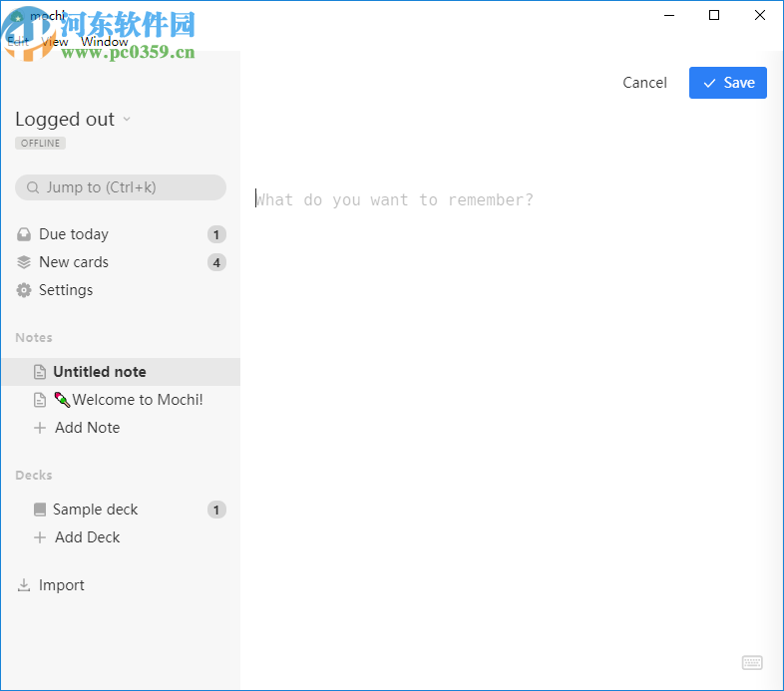Image resolution: width=784 pixels, height=691 pixels.
Task: Open Settings in sidebar
Action: click(66, 290)
